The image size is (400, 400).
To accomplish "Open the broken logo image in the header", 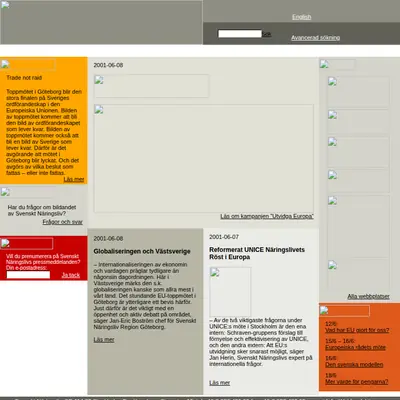I will 101,22.
